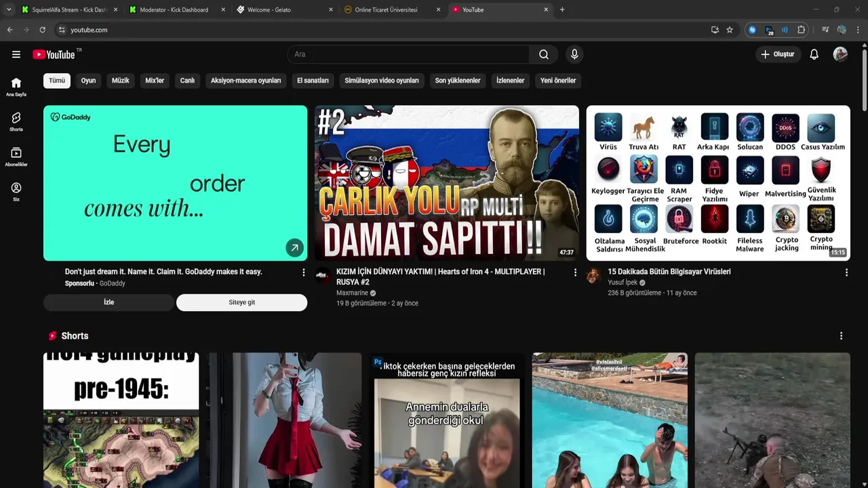868x488 pixels.
Task: Open Abonelikler in the sidebar
Action: [x=16, y=157]
